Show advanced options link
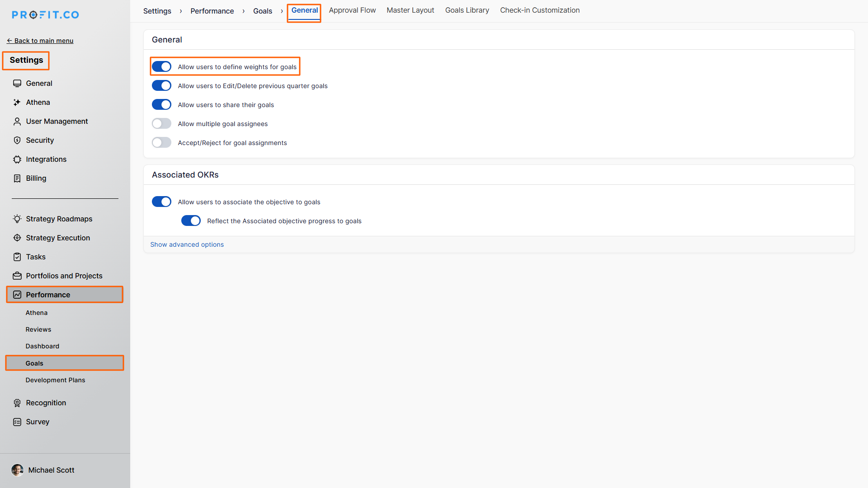 point(187,244)
